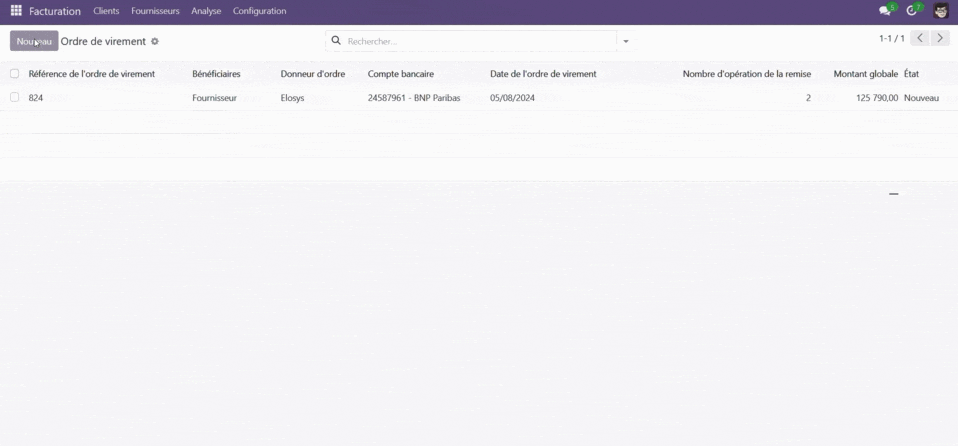Open the user avatar menu
The height and width of the screenshot is (446, 958).
[941, 10]
